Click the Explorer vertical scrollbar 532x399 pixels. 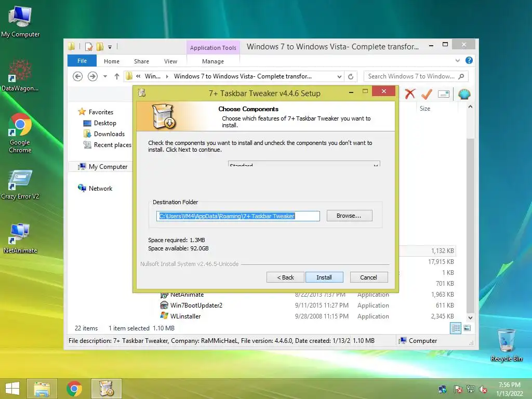tap(470, 225)
